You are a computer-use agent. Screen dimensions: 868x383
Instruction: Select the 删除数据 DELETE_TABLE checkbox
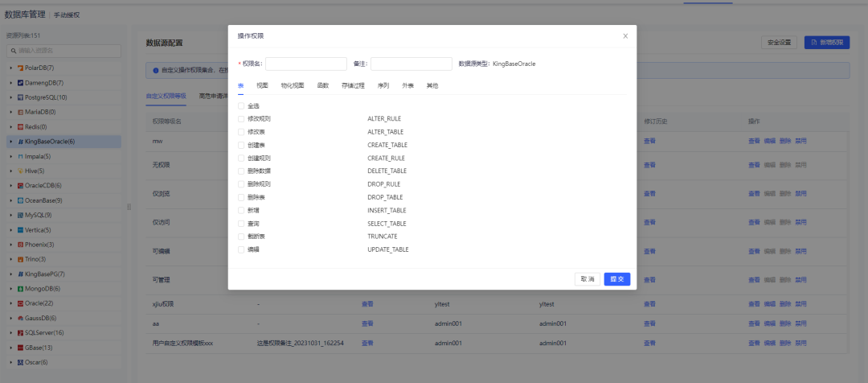click(241, 171)
